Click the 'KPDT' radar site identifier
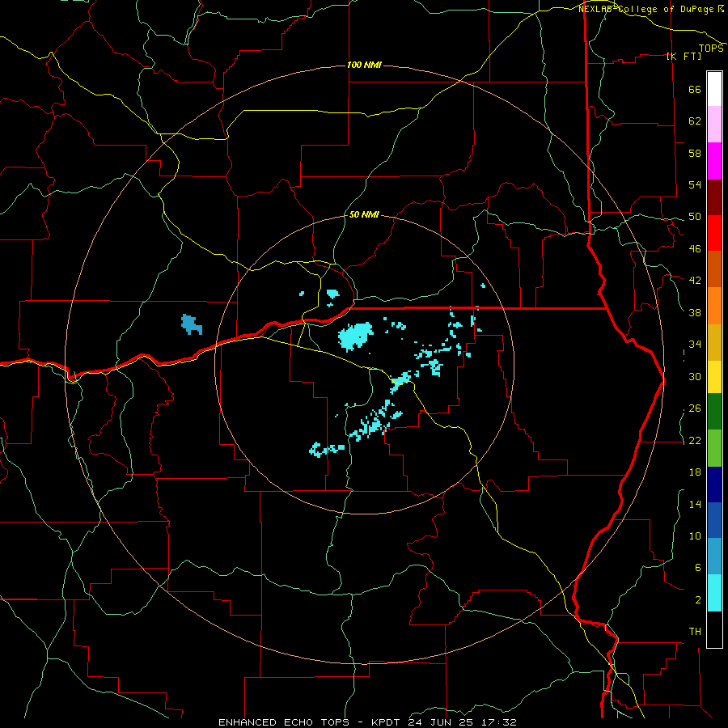728x728 pixels. point(386,722)
